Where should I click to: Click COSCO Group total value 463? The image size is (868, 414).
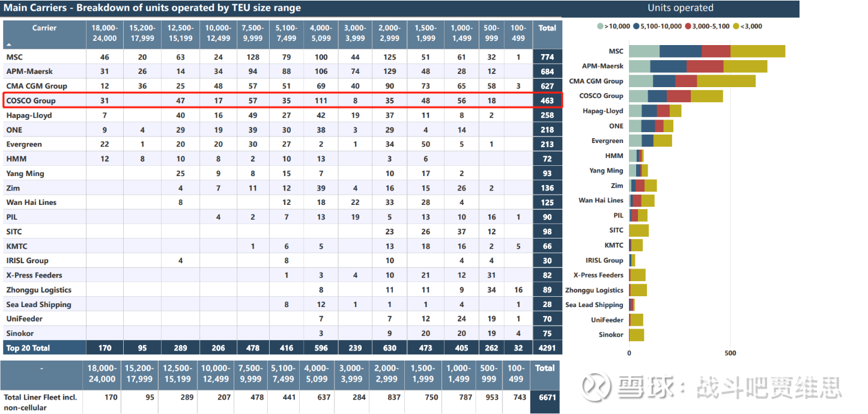tap(547, 100)
